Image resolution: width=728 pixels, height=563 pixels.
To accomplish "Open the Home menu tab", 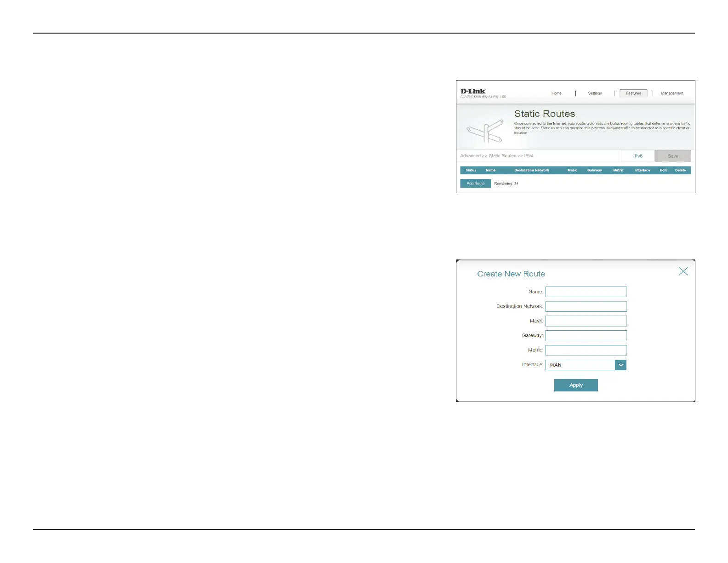I will (556, 93).
